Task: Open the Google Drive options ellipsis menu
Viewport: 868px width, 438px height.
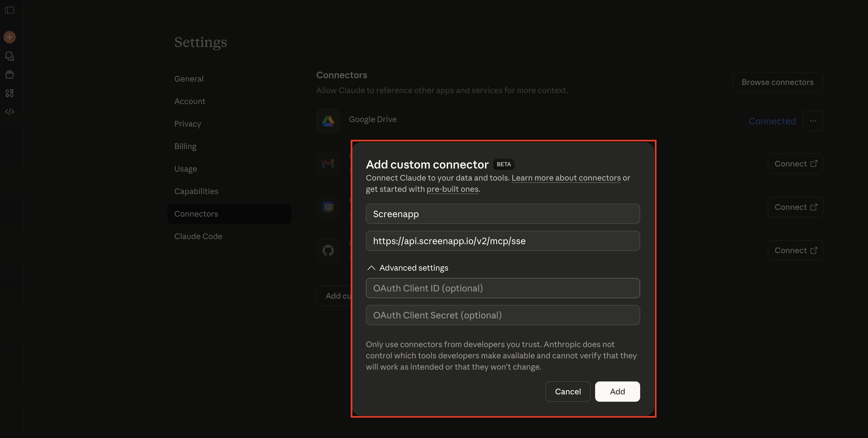Action: [x=813, y=121]
